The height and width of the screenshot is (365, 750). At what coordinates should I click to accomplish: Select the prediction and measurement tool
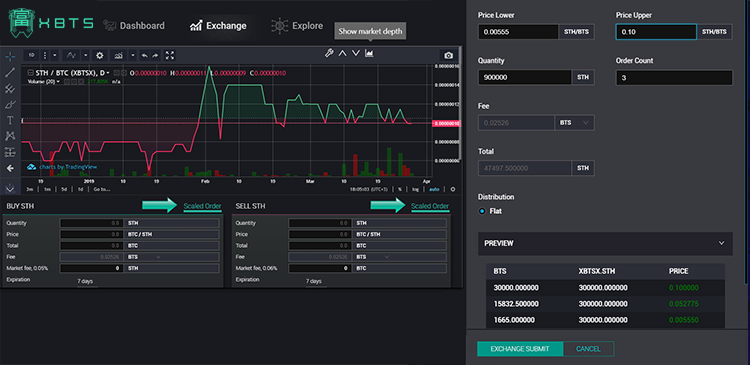click(x=10, y=152)
